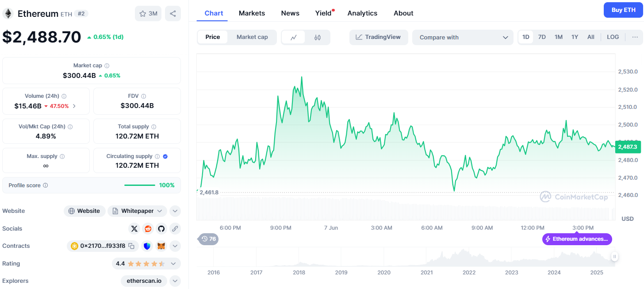Click the verified circulating supply badge
Screen dimensions: 644x289
165,156
